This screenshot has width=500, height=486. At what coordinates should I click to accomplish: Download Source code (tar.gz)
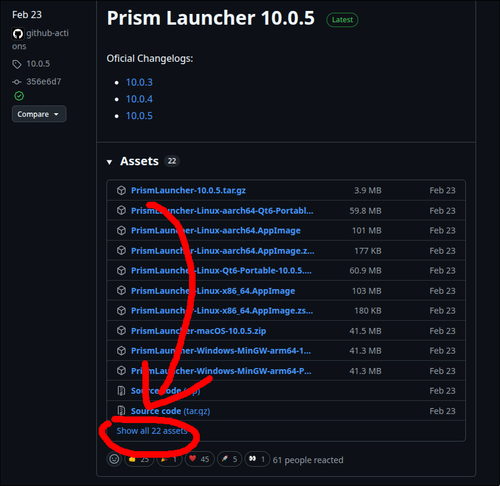pos(170,411)
